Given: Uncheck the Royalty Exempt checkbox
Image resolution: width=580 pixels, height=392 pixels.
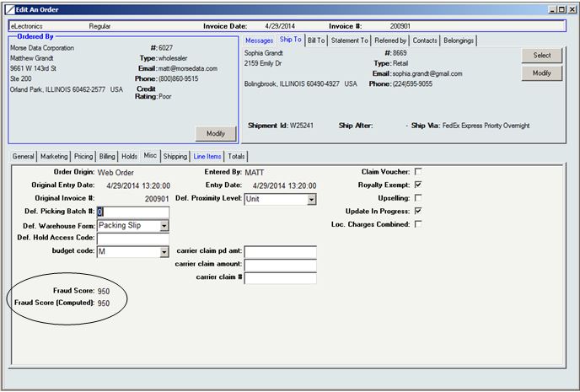Looking at the screenshot, I should (418, 185).
